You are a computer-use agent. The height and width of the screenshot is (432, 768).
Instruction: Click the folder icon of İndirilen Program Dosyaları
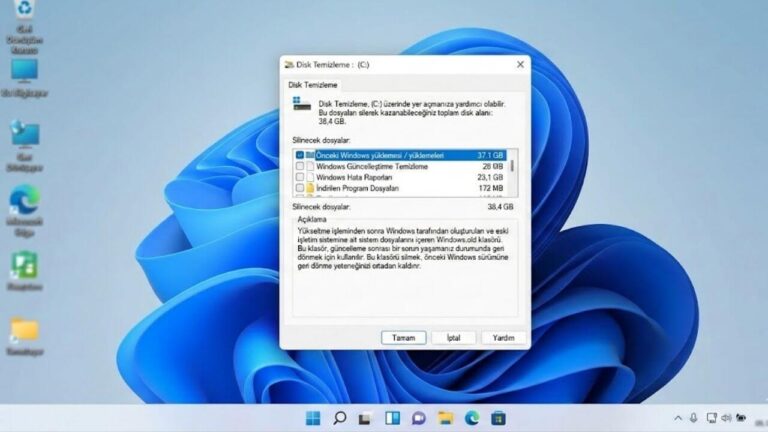click(310, 188)
